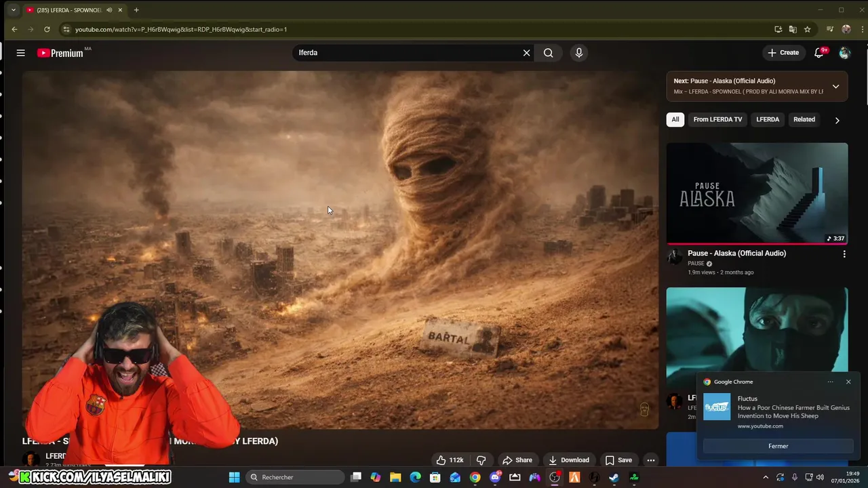
Task: Run the YouTube search magnifier button
Action: click(x=548, y=53)
